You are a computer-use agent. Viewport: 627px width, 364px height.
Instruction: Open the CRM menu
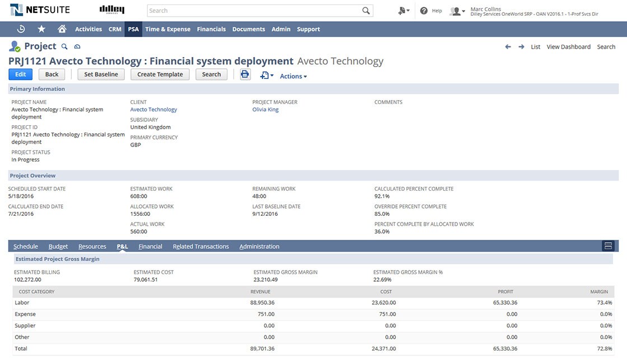[115, 29]
